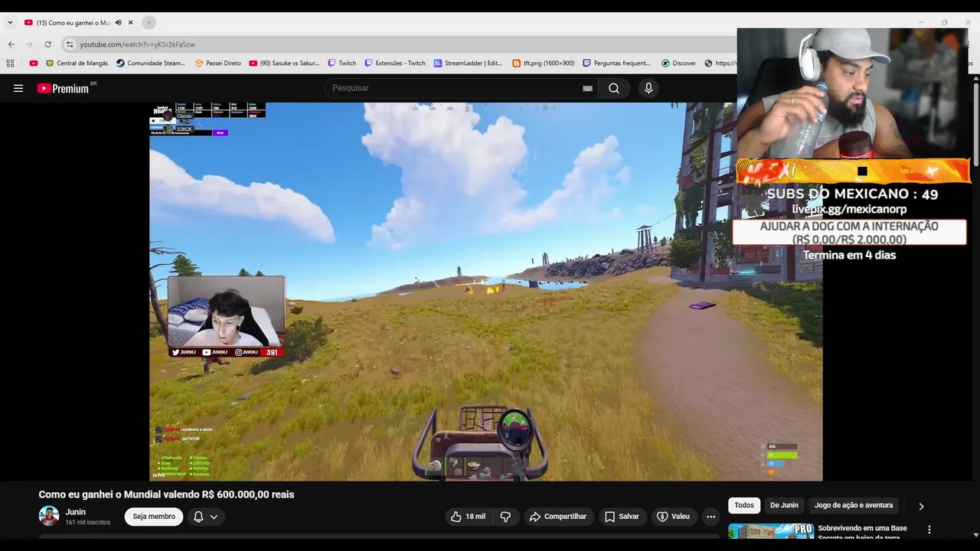Open the YouTube guide hamburger menu
980x551 pixels.
click(x=18, y=88)
